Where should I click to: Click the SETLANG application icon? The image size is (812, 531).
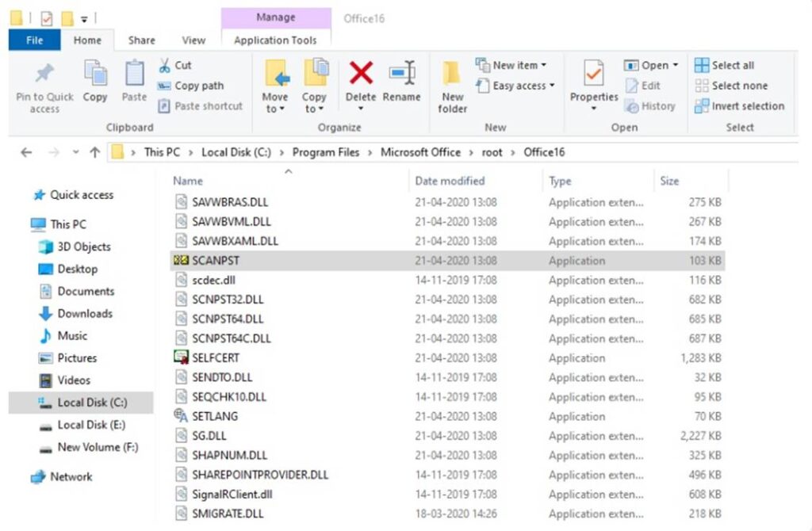coord(181,415)
